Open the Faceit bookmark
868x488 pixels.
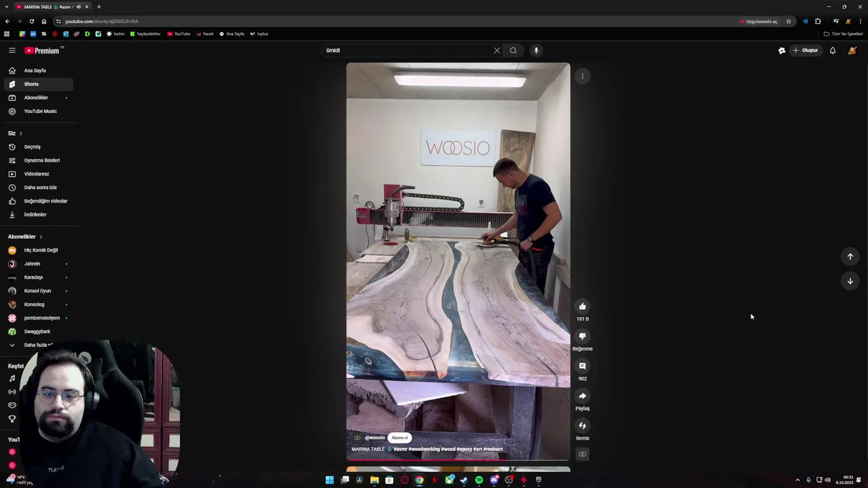pos(204,34)
